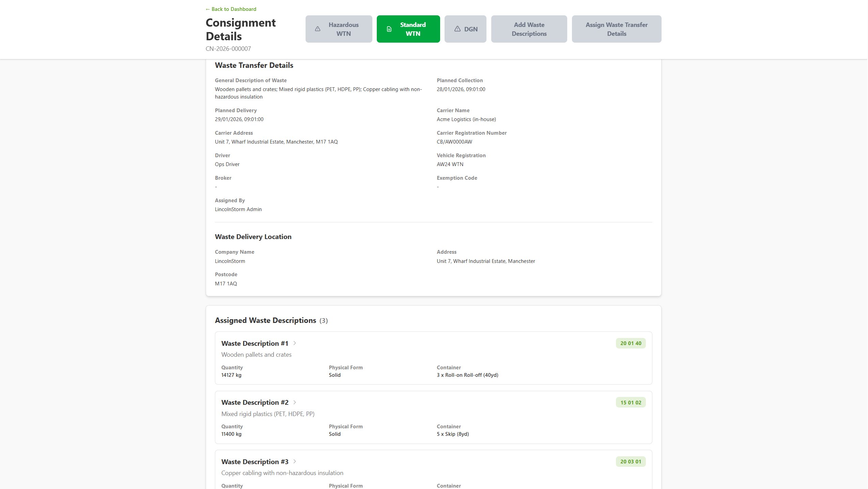Screen dimensions: 868x489
Task: Click Copper cabling with non-hazardous insulation subtitle
Action: (282, 473)
